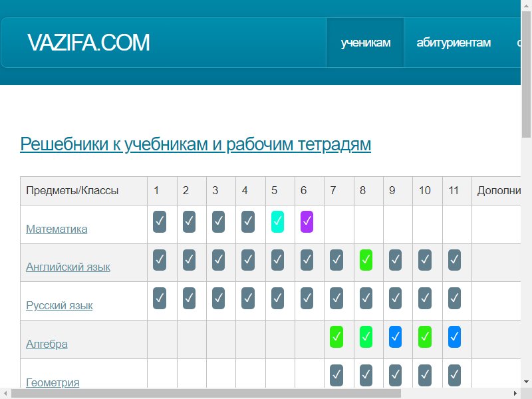This screenshot has width=532, height=399.
Task: Click the purple checkmark for Математика class 6
Action: tap(307, 222)
